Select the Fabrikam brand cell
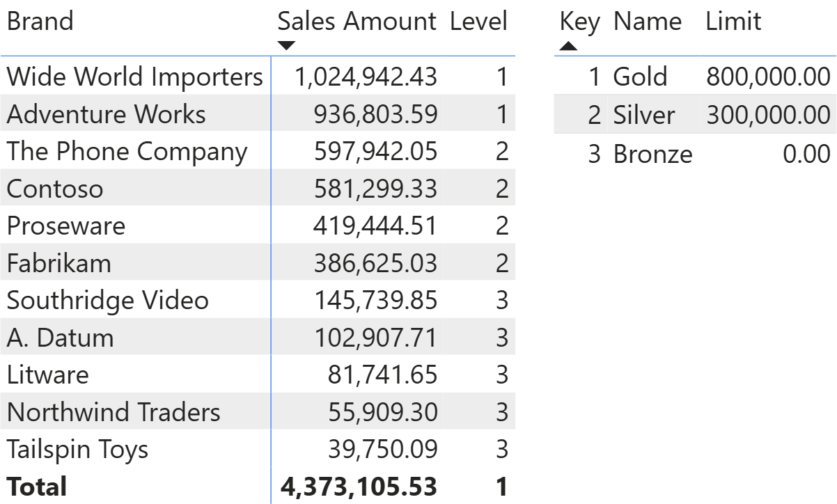 click(58, 263)
